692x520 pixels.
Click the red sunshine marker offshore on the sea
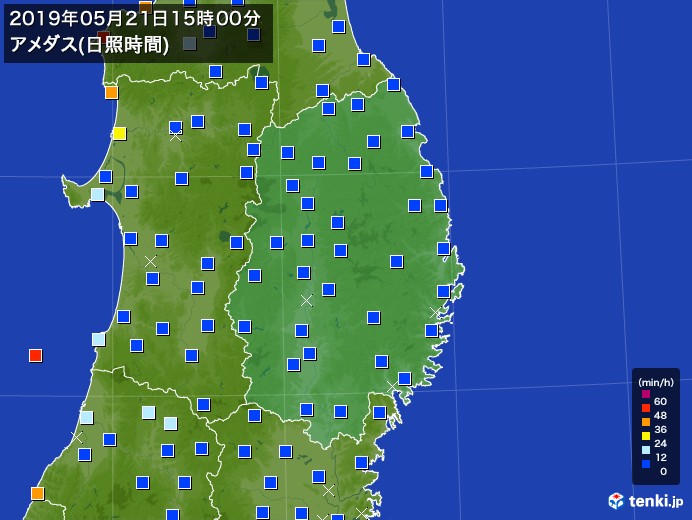[x=35, y=355]
